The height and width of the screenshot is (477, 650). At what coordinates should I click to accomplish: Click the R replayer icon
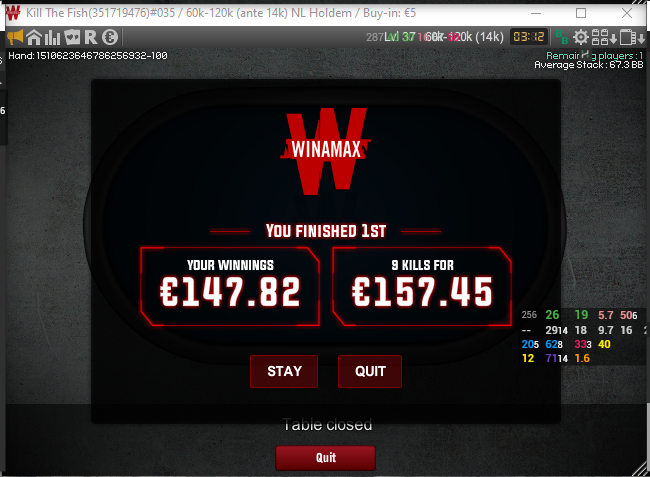(x=91, y=37)
